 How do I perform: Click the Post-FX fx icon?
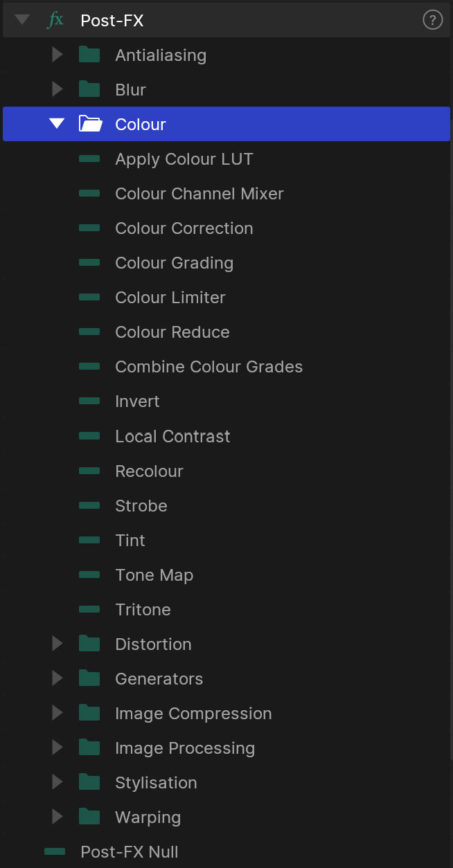[55, 20]
